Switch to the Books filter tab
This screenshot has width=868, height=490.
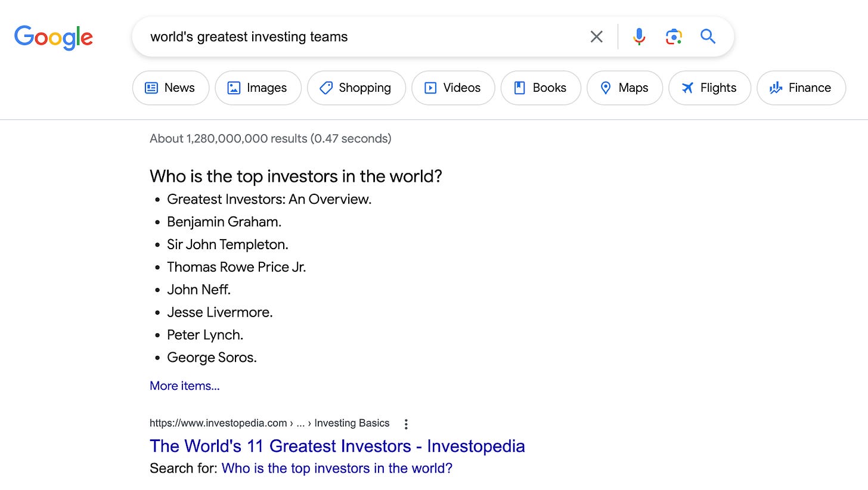541,88
